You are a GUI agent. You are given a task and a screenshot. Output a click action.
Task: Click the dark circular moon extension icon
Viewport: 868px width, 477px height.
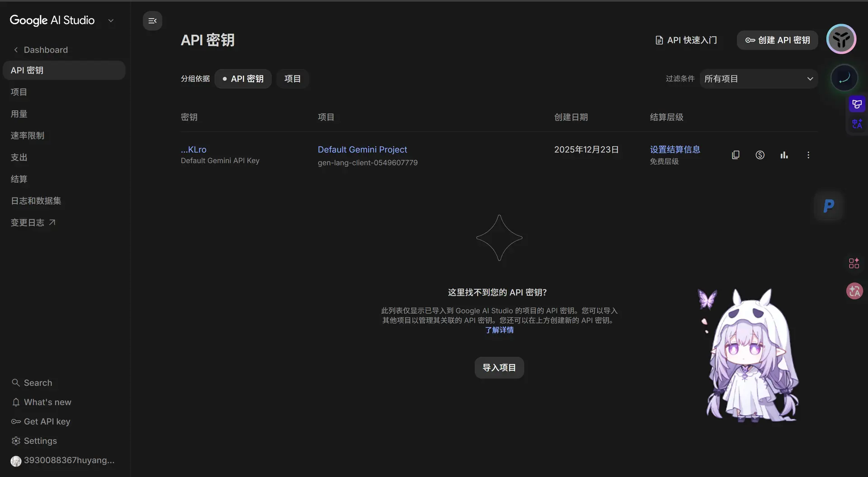pos(844,78)
